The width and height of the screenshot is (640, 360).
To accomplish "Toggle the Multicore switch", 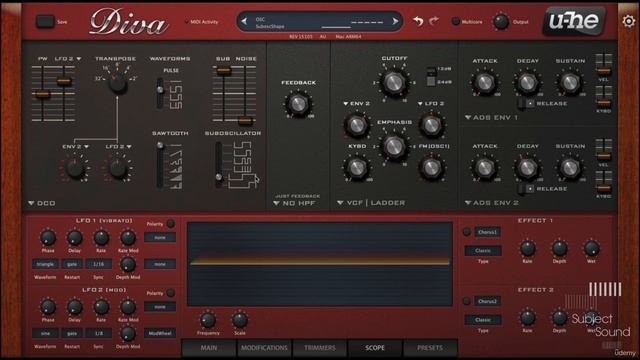I will coord(456,22).
